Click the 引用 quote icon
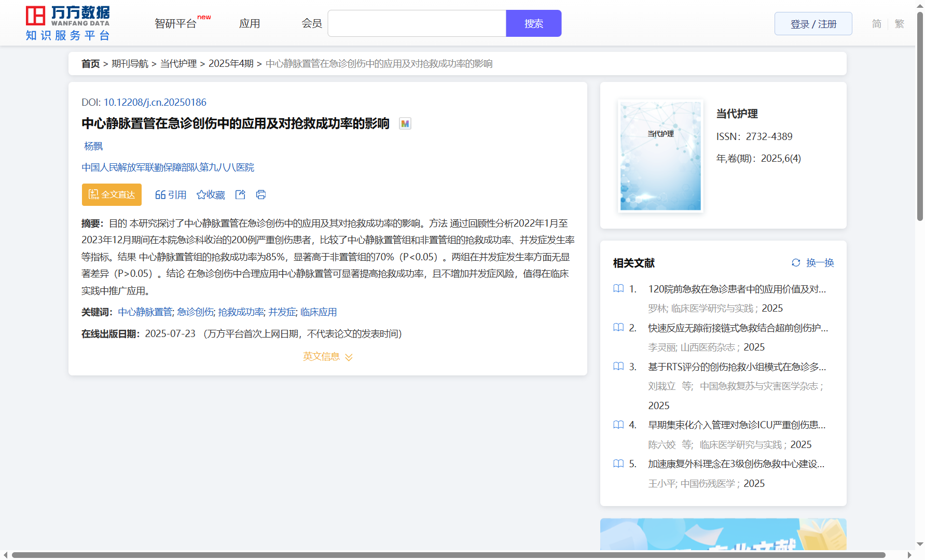 pyautogui.click(x=160, y=195)
